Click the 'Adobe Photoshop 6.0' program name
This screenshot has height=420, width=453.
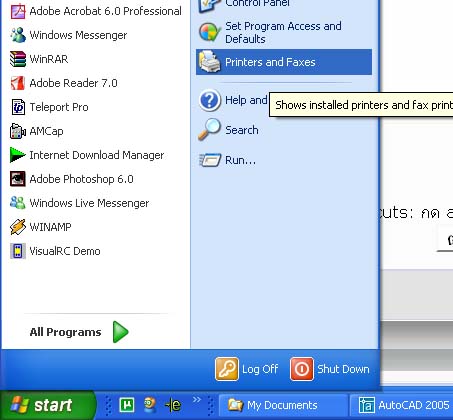coord(81,179)
